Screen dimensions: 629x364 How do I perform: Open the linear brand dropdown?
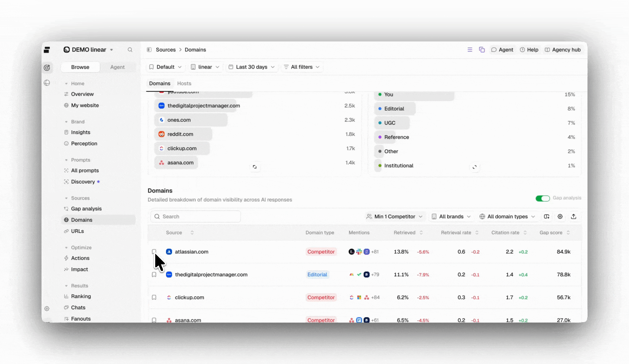(x=205, y=67)
